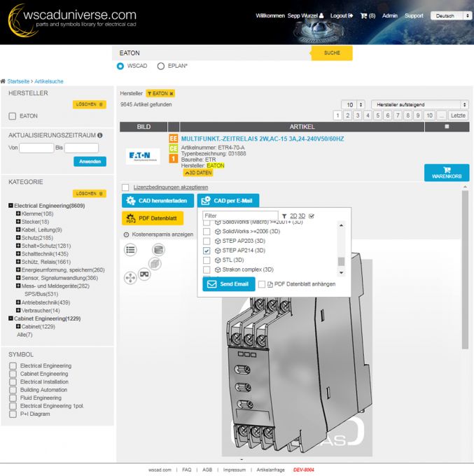Click the EE badge icon of article
474x476 pixels.
click(x=174, y=139)
